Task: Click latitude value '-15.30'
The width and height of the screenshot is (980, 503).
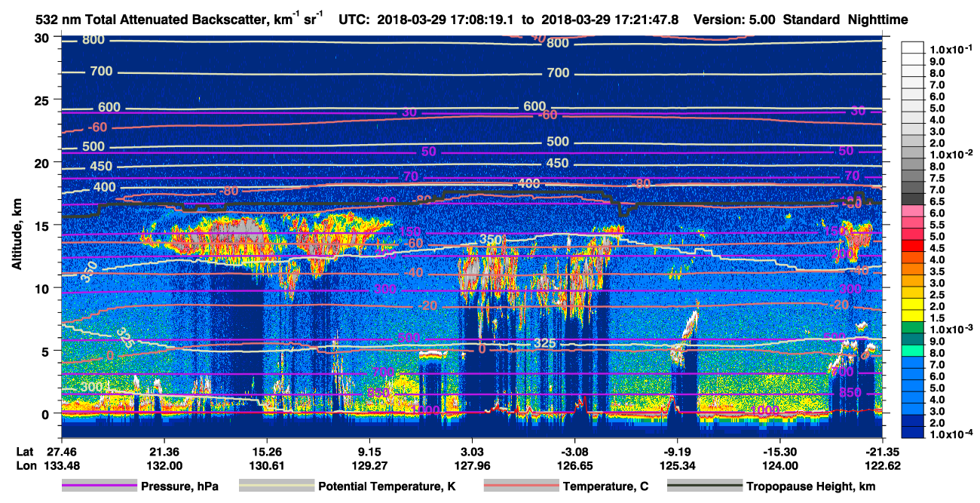Action: pos(780,451)
